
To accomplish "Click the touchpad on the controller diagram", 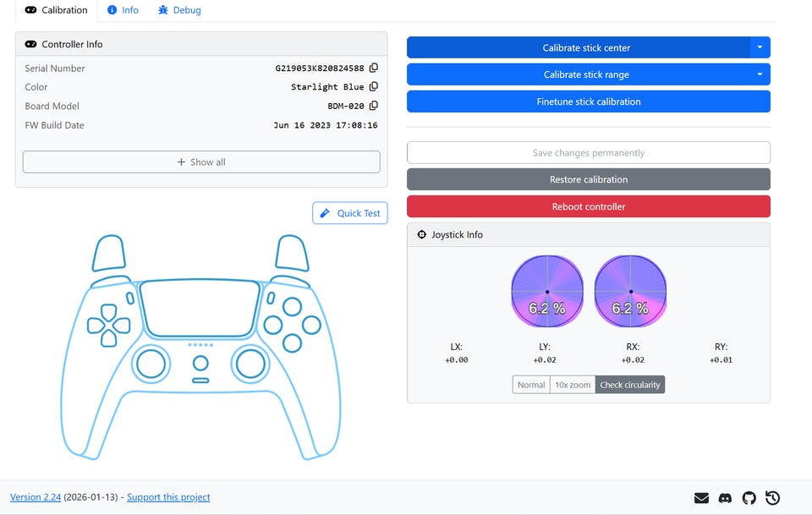I will coord(200,309).
